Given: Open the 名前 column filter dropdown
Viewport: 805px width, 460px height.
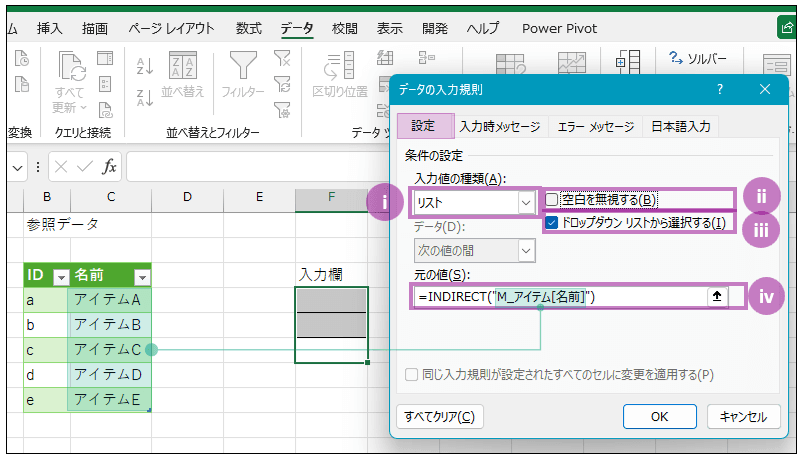Looking at the screenshot, I should pyautogui.click(x=142, y=278).
